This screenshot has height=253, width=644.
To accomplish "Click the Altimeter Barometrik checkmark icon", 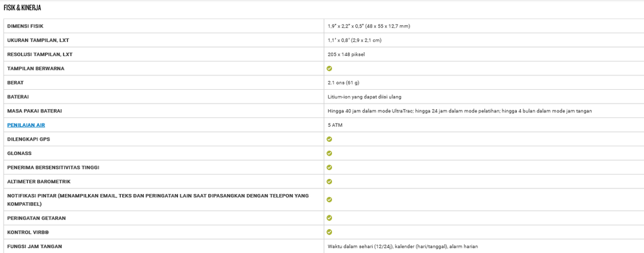I will 330,181.
